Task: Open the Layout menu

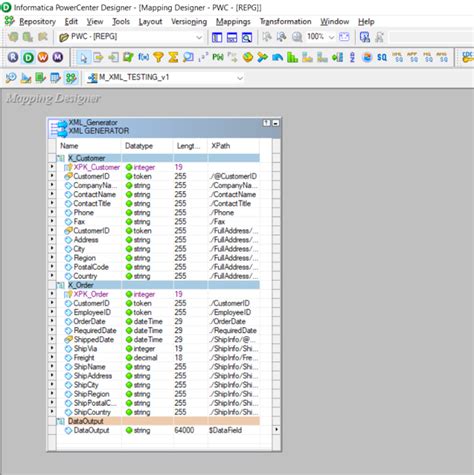Action: point(150,22)
